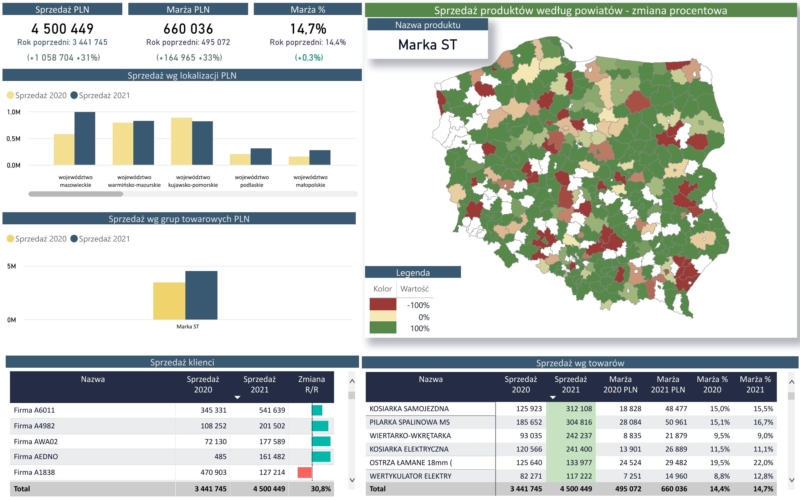Click scroll-up arrow of Sprzedaż wg towarów table
The width and height of the screenshot is (800, 500).
pos(791,381)
